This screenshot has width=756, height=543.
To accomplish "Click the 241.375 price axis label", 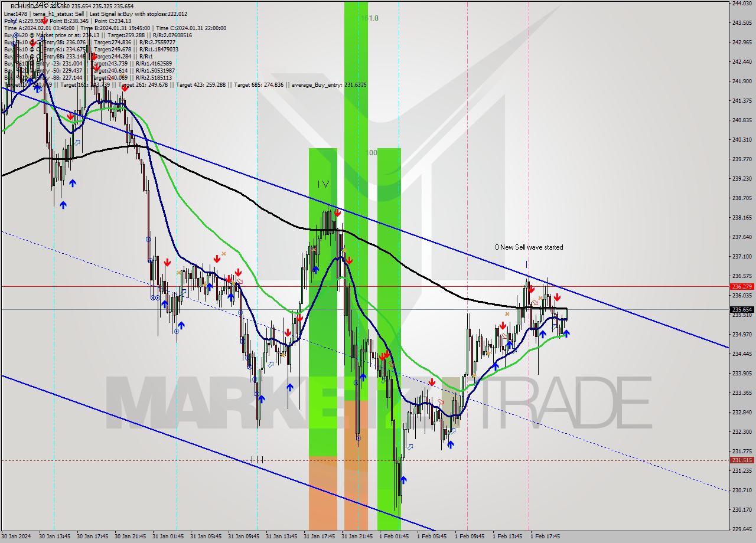I will click(741, 101).
